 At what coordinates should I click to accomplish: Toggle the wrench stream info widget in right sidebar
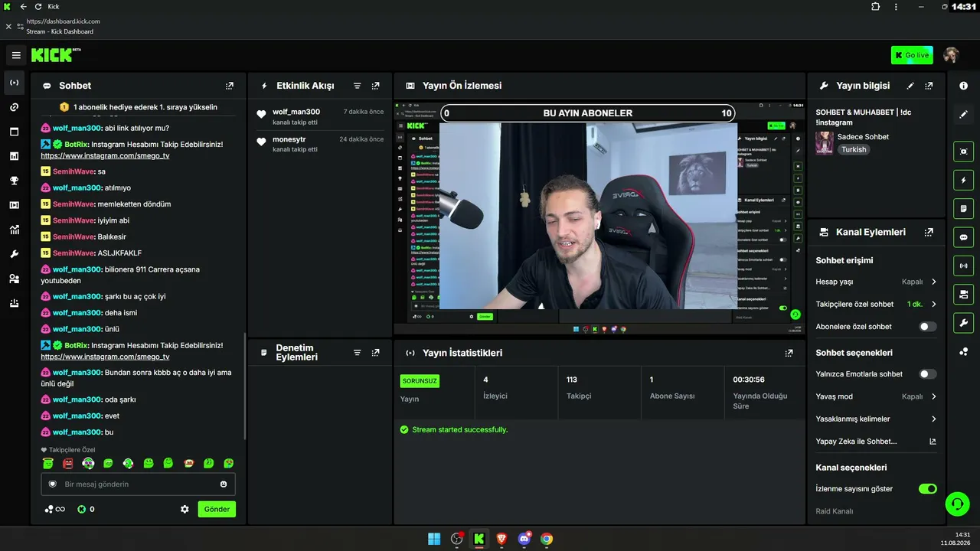coord(963,322)
